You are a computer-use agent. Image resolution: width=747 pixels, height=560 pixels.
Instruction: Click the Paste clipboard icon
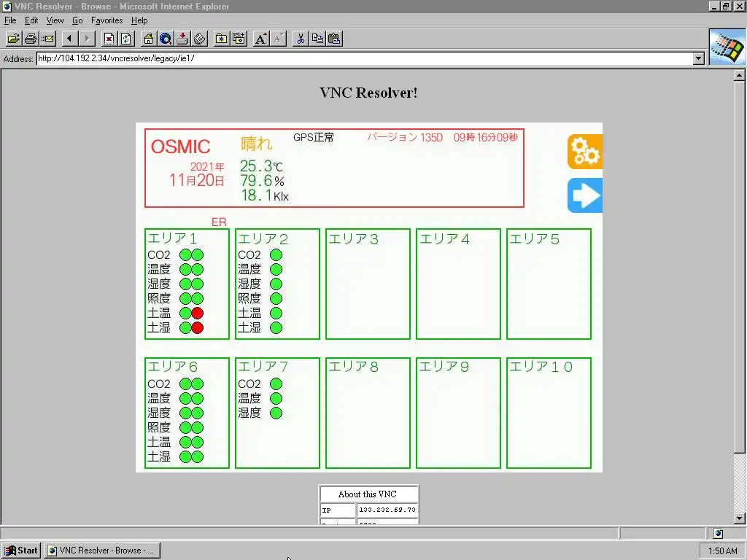(x=335, y=39)
